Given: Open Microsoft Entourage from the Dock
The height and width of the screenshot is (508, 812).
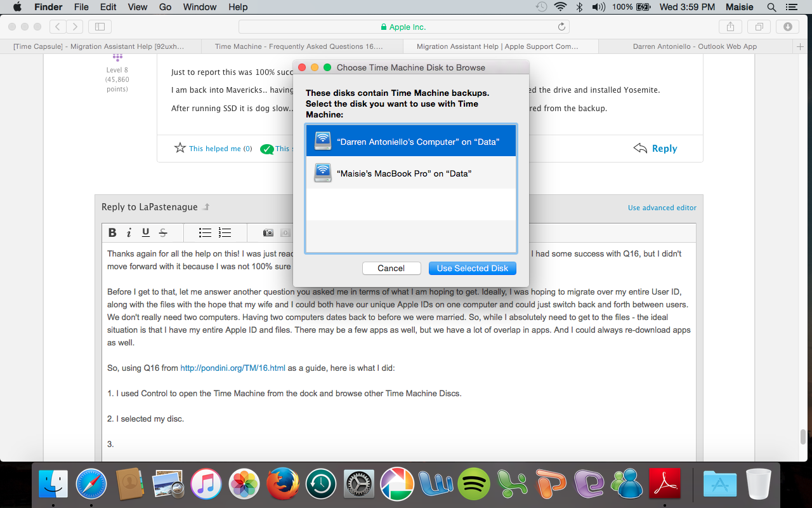Looking at the screenshot, I should [589, 485].
